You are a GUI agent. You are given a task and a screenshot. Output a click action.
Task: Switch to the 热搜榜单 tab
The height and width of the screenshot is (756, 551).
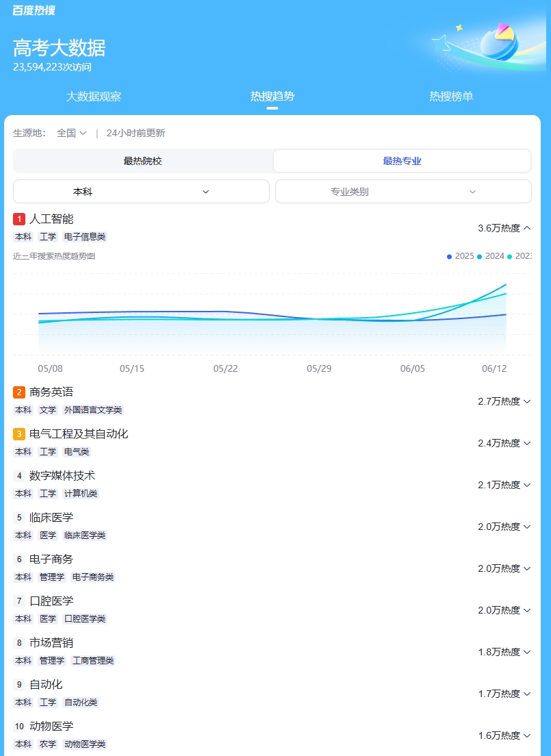point(451,97)
